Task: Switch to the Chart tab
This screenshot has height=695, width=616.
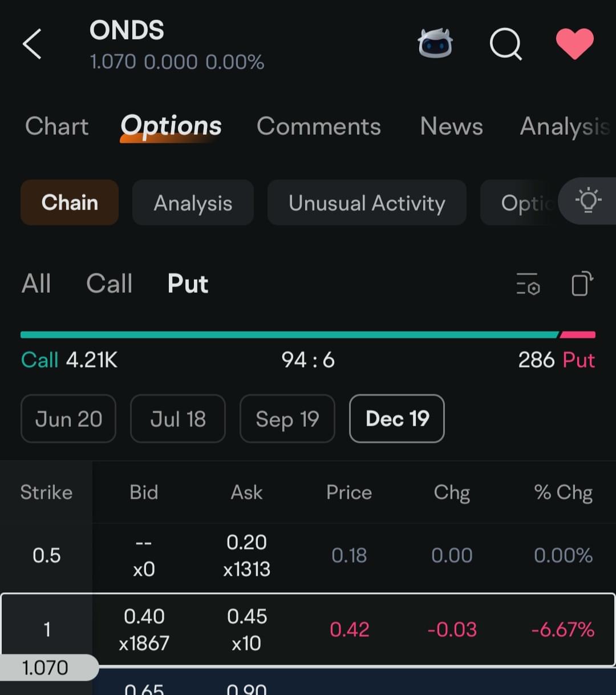Action: [x=57, y=126]
